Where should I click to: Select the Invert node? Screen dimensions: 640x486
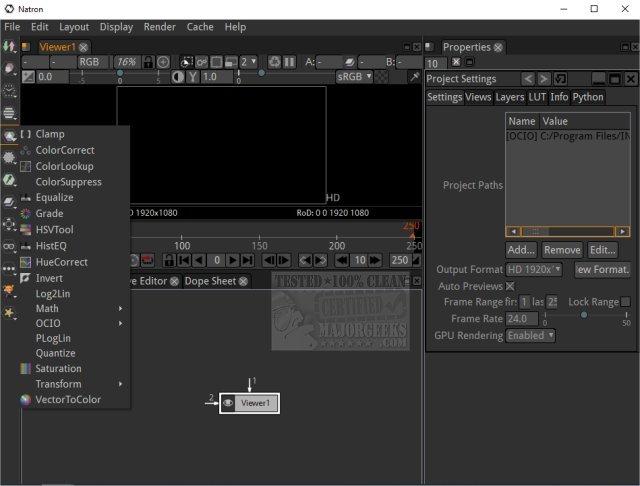pyautogui.click(x=49, y=278)
